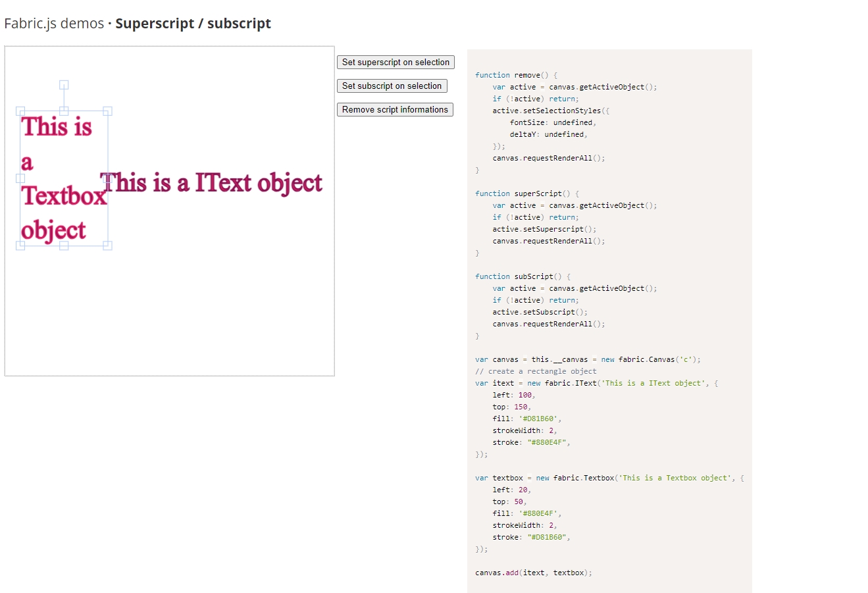The width and height of the screenshot is (868, 593).
Task: Click Remove script informations button
Action: click(395, 110)
